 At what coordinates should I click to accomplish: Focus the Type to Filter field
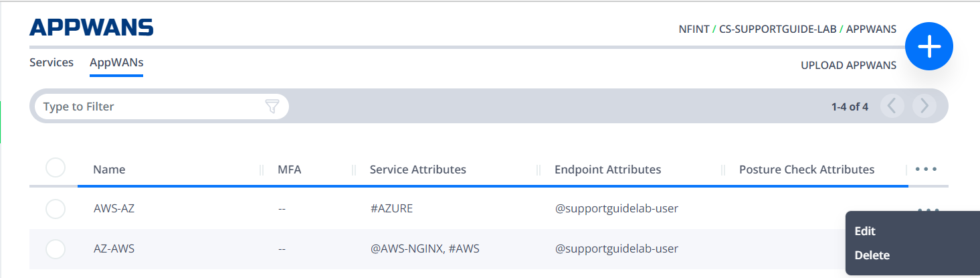click(x=151, y=107)
